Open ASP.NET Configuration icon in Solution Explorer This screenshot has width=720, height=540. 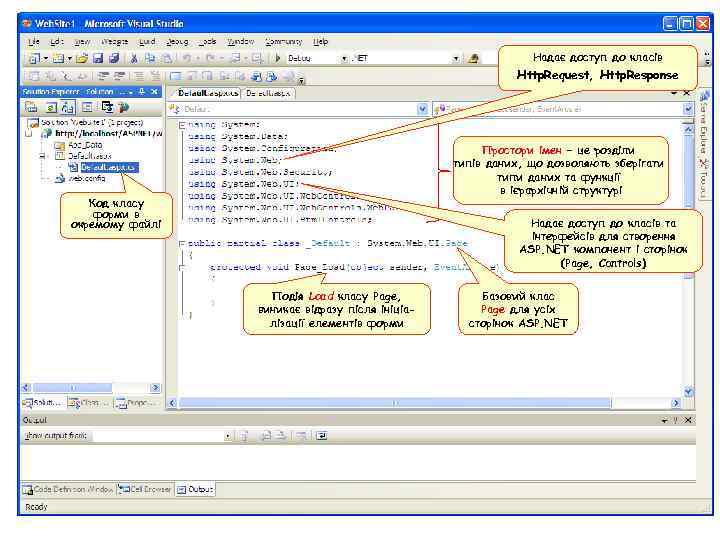[124, 107]
